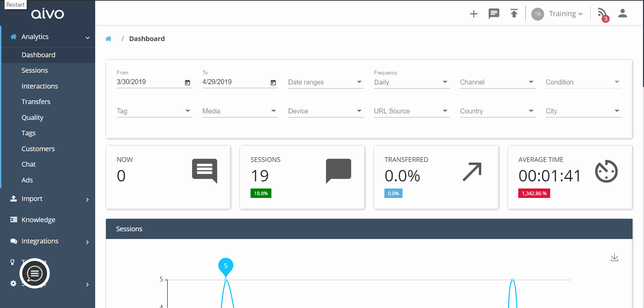Open the Channel dropdown
Image resolution: width=644 pixels, height=308 pixels.
click(531, 82)
